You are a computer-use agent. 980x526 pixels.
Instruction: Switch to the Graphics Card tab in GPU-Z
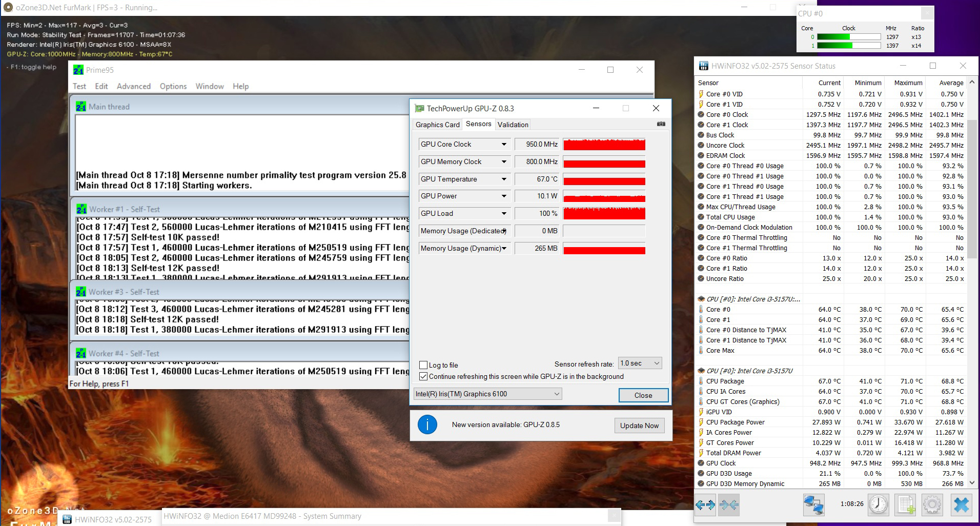438,125
